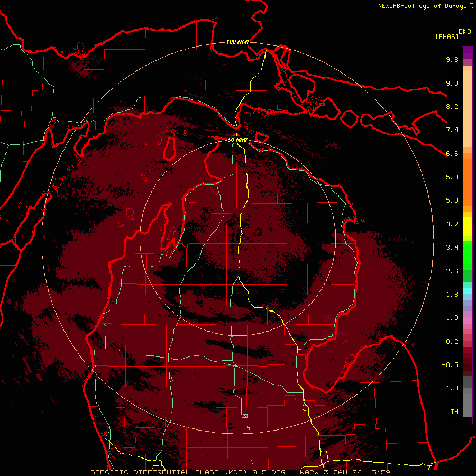
Task: Click the 5.8 scale value
Action: click(452, 177)
